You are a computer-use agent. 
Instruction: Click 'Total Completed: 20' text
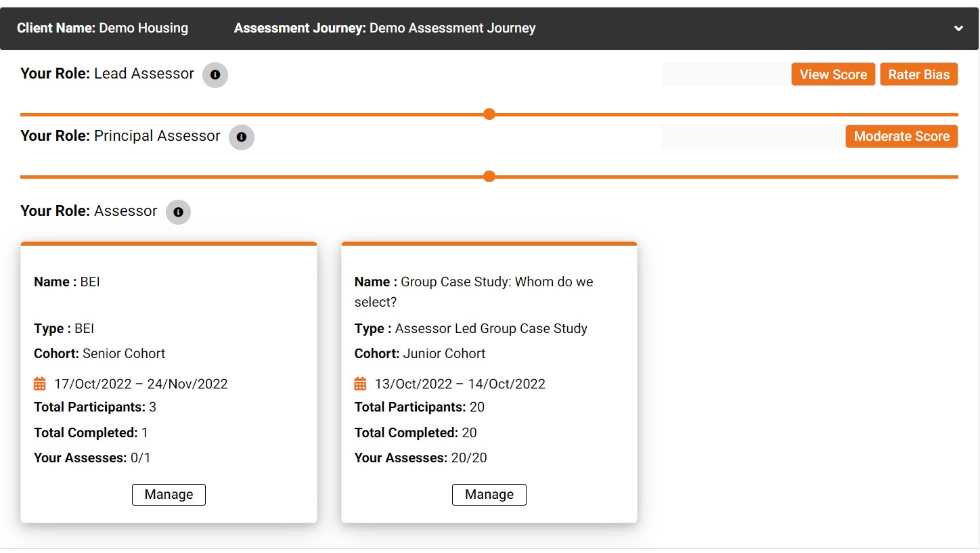416,433
